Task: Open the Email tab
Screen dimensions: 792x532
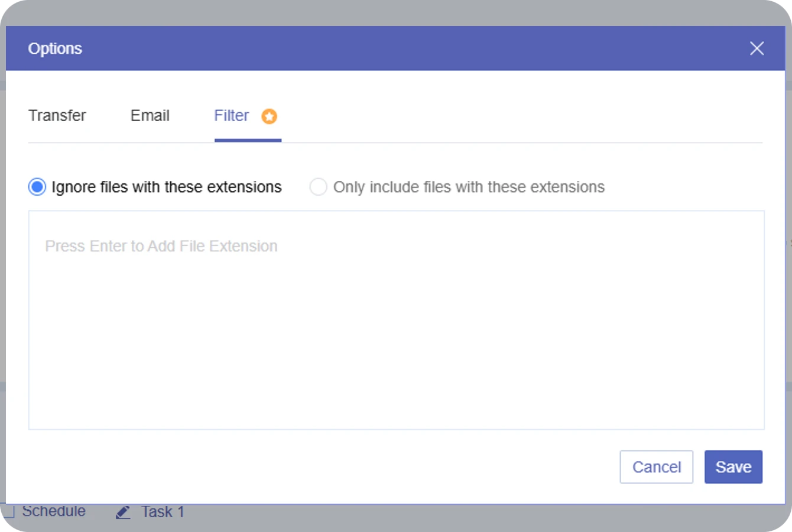Action: coord(150,115)
